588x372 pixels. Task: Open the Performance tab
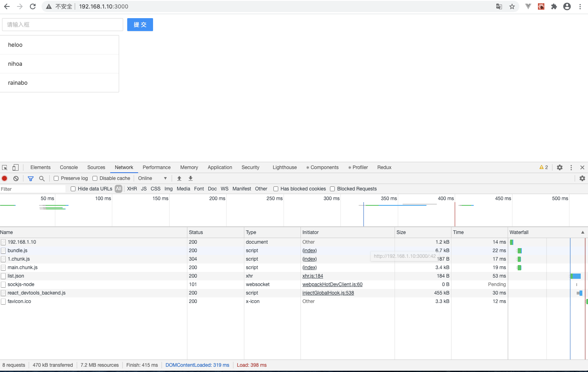click(x=157, y=167)
